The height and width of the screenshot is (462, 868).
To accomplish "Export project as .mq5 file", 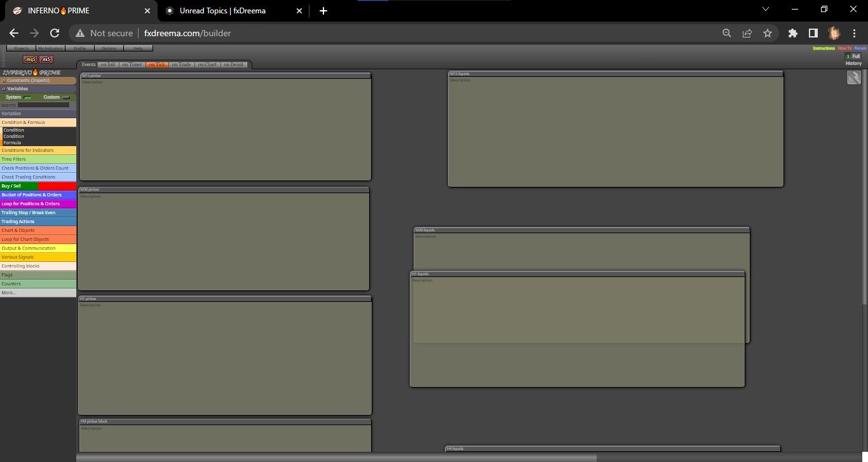I will pyautogui.click(x=30, y=59).
